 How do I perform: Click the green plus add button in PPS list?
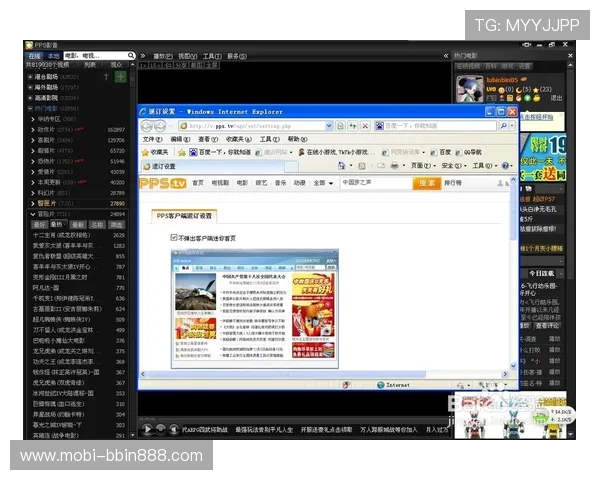(x=121, y=77)
